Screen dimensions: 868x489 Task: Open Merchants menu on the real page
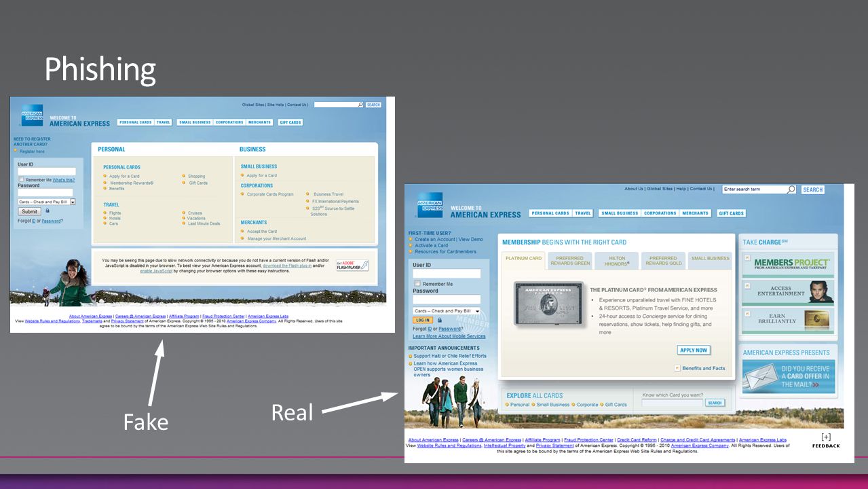[695, 213]
